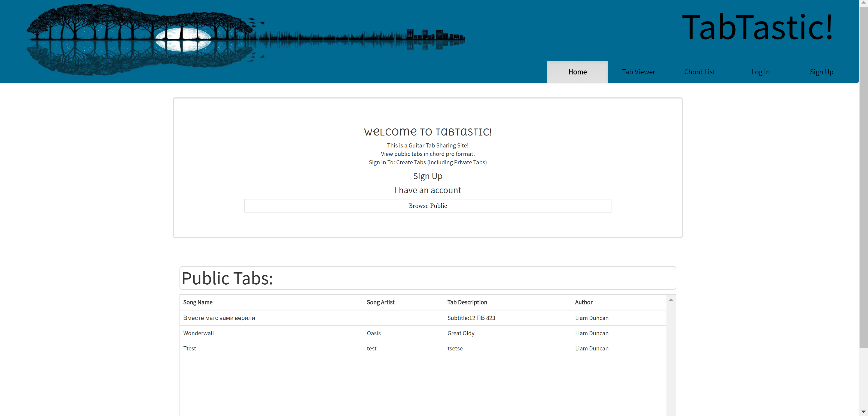Image resolution: width=868 pixels, height=416 pixels.
Task: Open the Вместе мы с вами верили tab
Action: point(219,318)
